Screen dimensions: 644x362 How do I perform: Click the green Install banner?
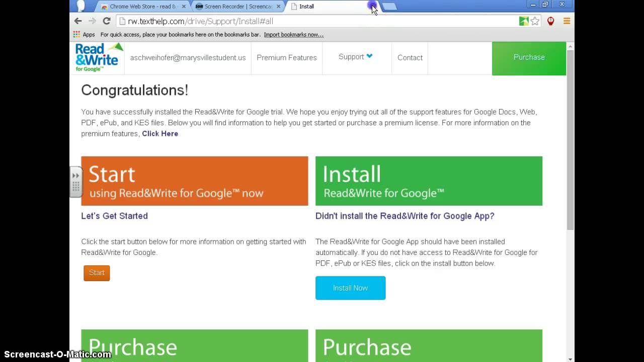(x=429, y=181)
